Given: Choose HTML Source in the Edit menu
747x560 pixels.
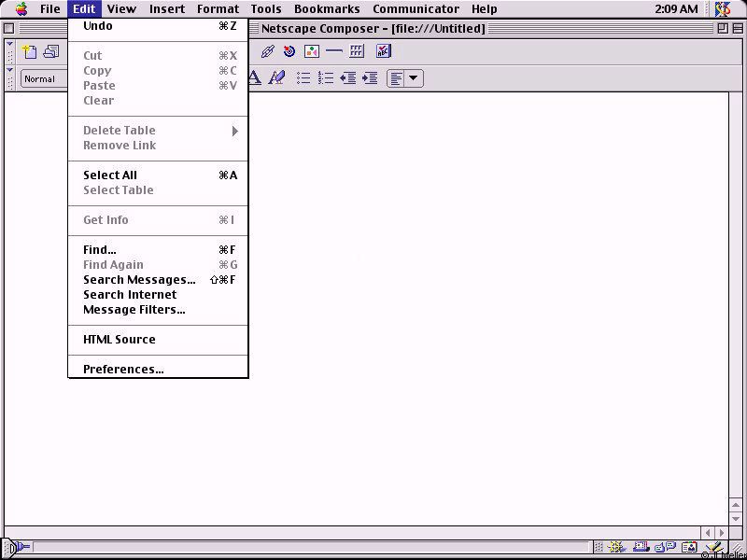Looking at the screenshot, I should [120, 340].
